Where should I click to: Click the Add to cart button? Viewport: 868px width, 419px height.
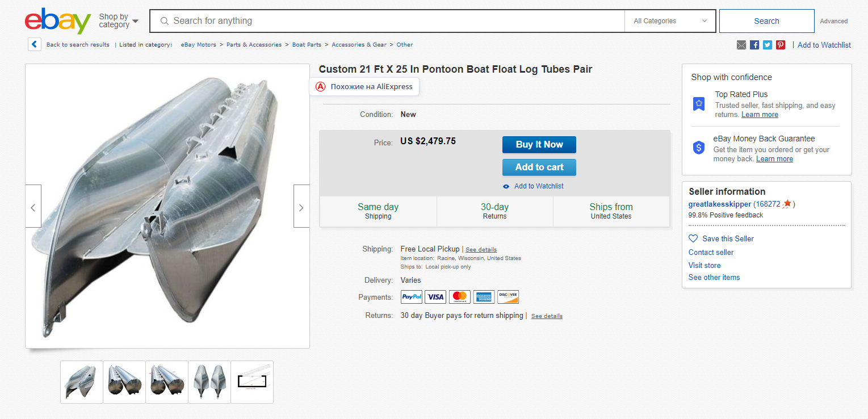(x=539, y=167)
